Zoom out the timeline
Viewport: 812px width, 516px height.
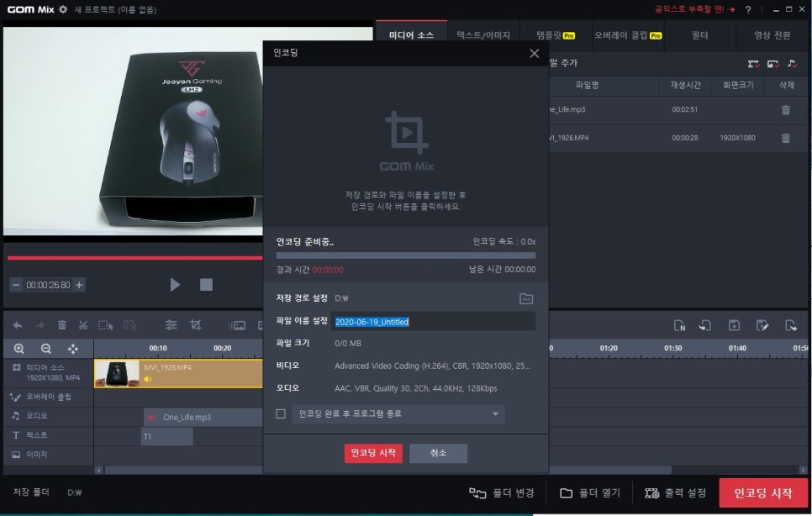click(x=46, y=349)
